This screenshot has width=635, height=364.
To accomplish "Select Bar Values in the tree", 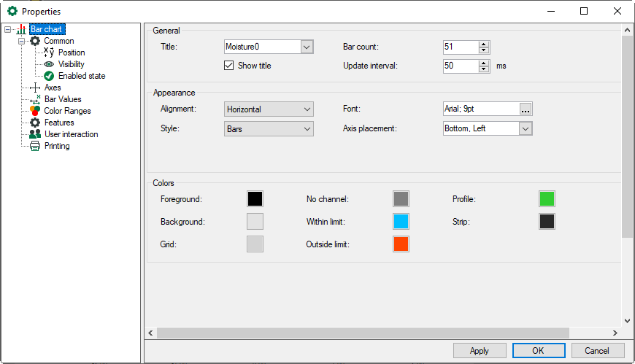I will [x=63, y=99].
